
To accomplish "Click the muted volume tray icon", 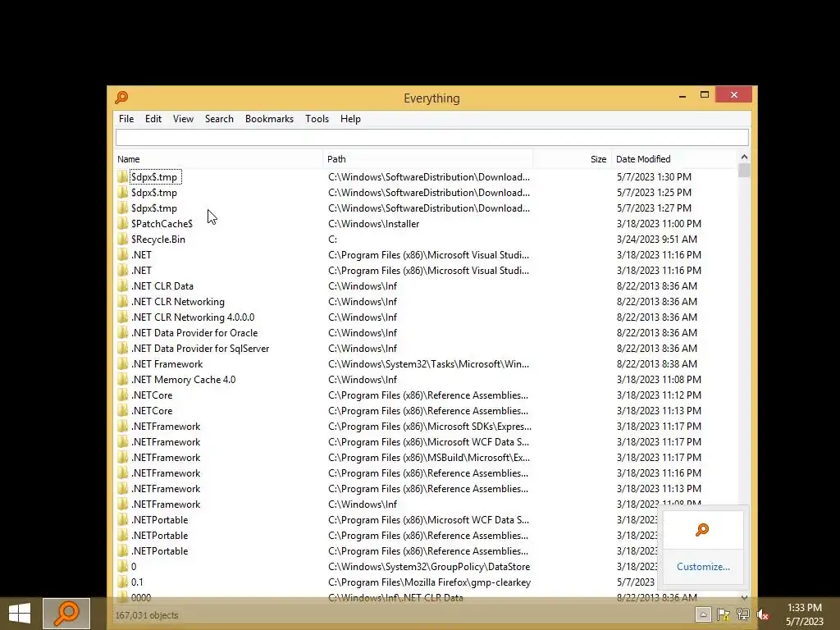I will pyautogui.click(x=763, y=614).
